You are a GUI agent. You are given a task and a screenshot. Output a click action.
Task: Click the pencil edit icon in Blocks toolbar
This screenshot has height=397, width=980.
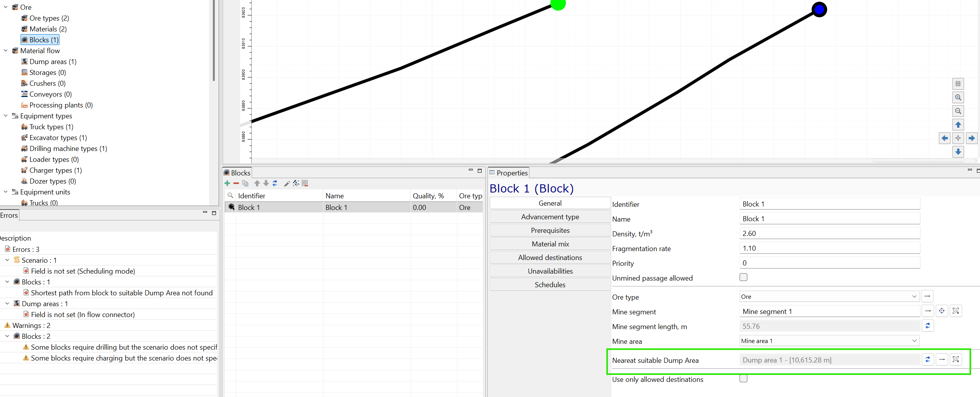click(287, 183)
